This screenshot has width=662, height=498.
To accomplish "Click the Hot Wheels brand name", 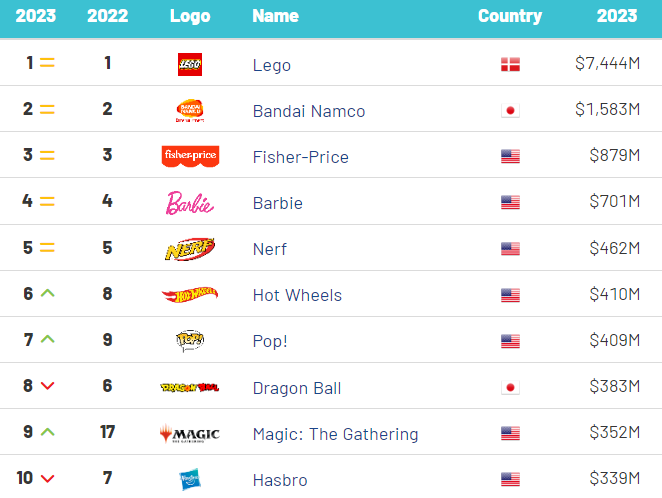I will tap(297, 295).
